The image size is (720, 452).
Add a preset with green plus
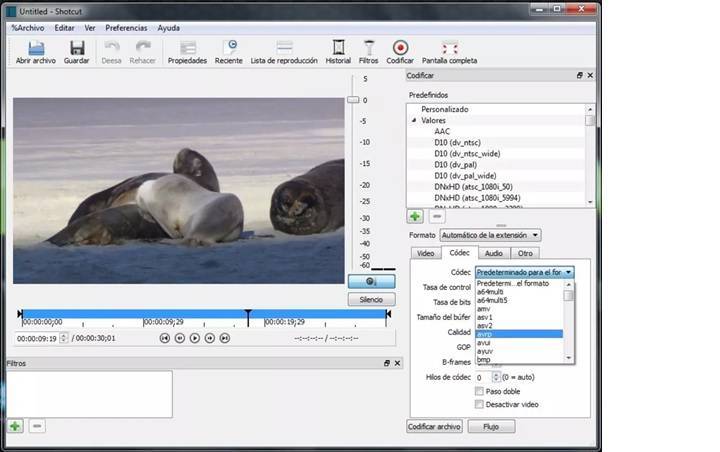pos(415,216)
